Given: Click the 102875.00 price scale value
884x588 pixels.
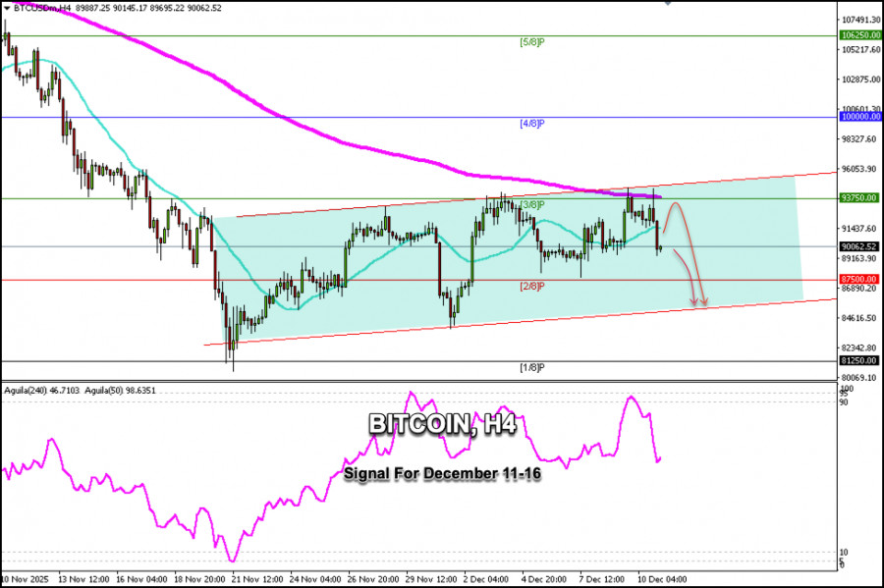Looking at the screenshot, I should coord(860,80).
